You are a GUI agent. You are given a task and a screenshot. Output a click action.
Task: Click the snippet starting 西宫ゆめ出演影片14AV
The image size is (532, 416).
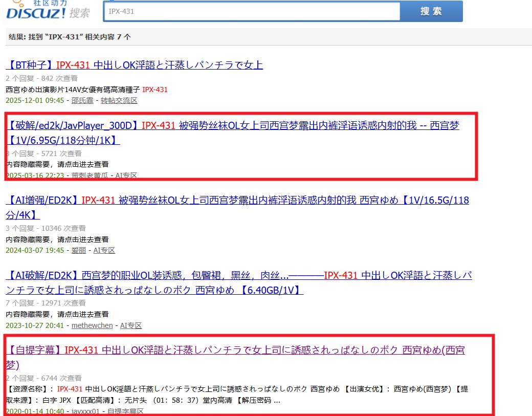pyautogui.click(x=86, y=90)
